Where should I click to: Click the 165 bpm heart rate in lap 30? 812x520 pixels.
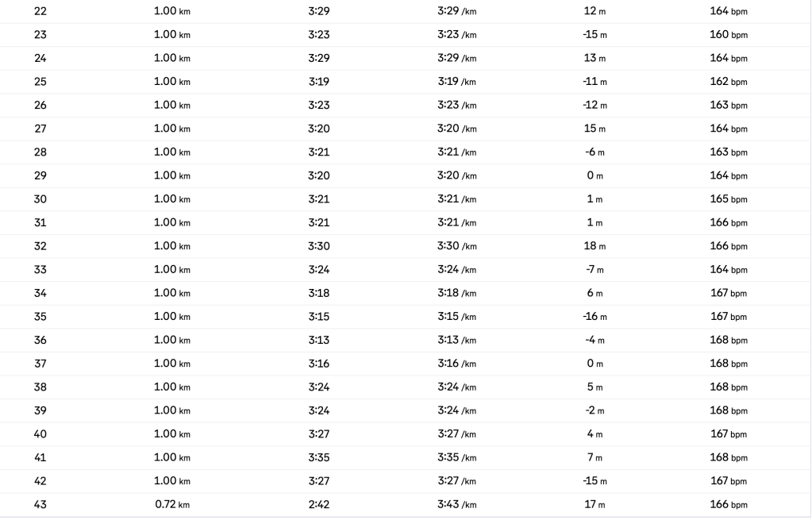pyautogui.click(x=728, y=199)
